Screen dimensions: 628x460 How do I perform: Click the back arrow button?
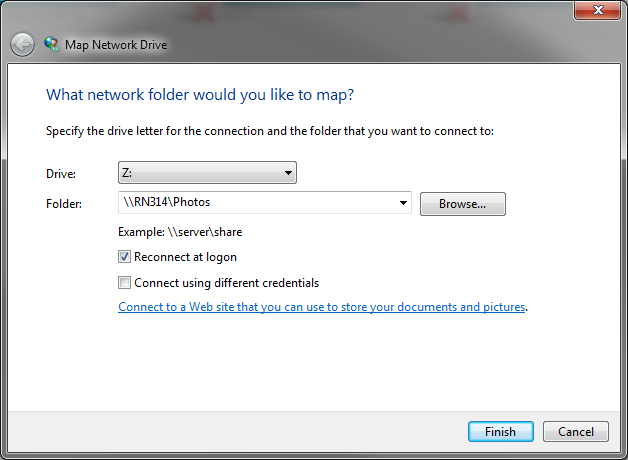click(x=22, y=44)
